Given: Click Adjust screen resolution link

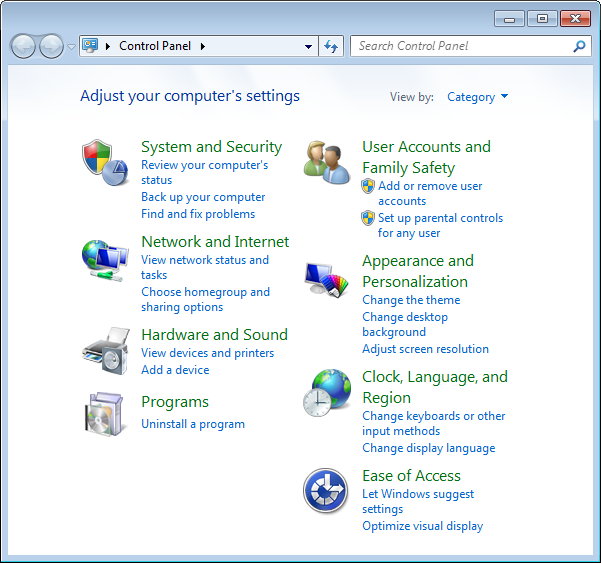Looking at the screenshot, I should 425,349.
